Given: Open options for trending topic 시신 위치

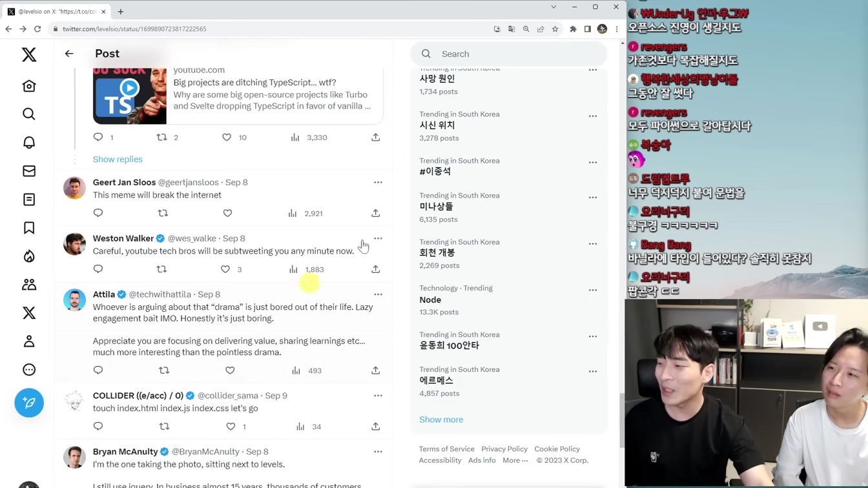Looking at the screenshot, I should click(x=592, y=116).
